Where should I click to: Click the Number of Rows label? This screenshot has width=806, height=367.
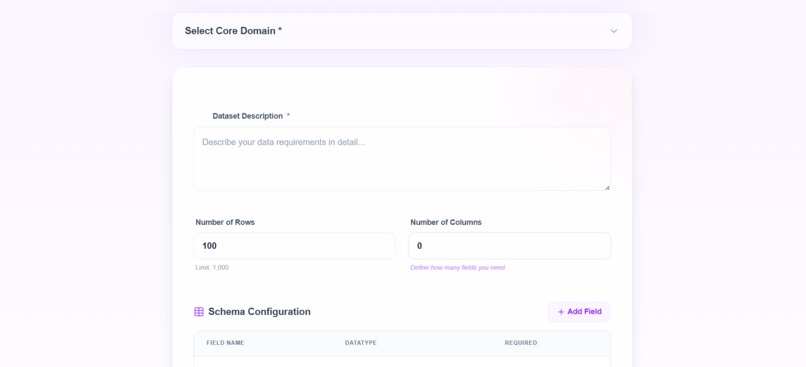click(x=225, y=223)
